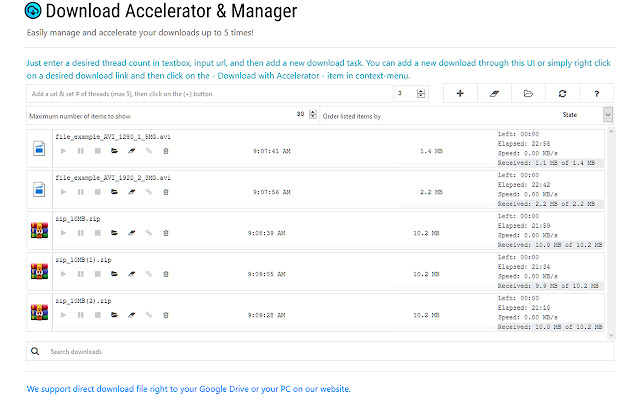Click the Search downloads field

pyautogui.click(x=320, y=351)
